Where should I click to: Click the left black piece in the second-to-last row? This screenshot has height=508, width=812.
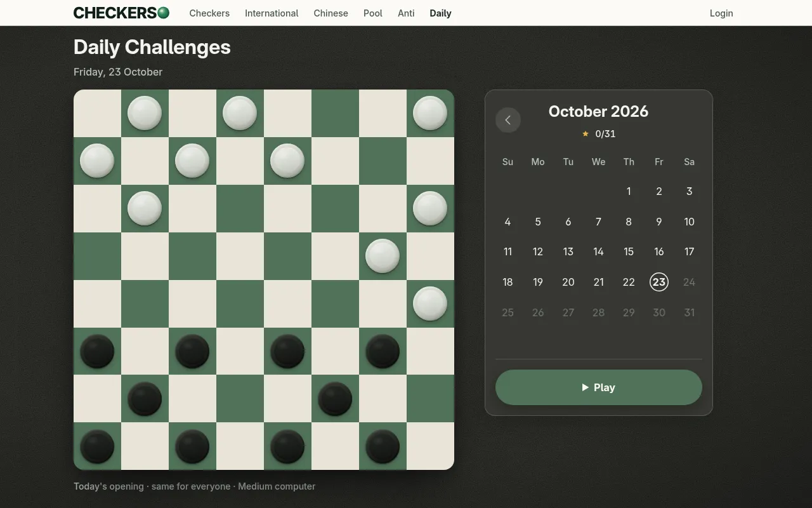click(145, 399)
